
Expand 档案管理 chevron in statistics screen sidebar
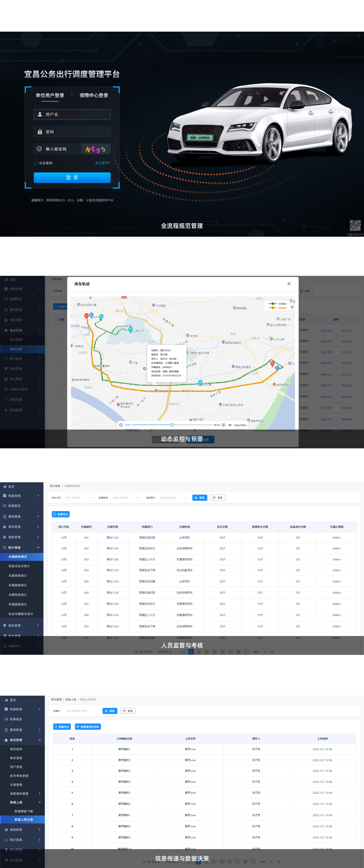coord(38,496)
